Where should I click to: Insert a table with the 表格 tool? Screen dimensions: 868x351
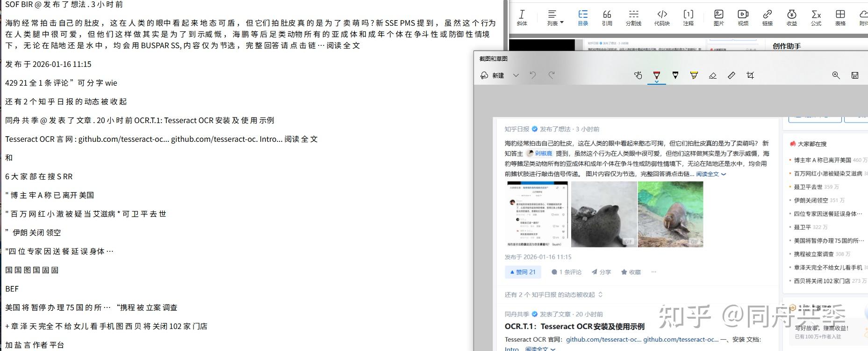pos(840,18)
